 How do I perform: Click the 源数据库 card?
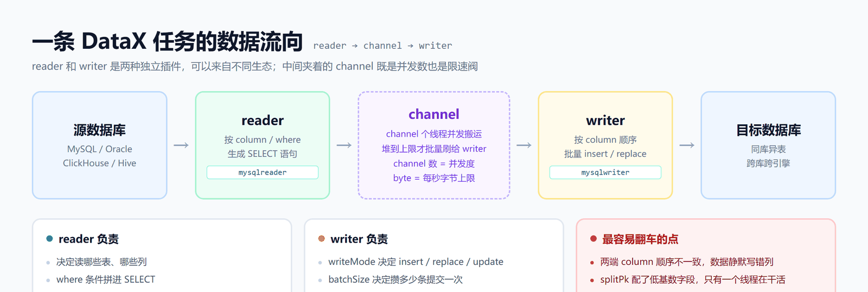pos(100,145)
